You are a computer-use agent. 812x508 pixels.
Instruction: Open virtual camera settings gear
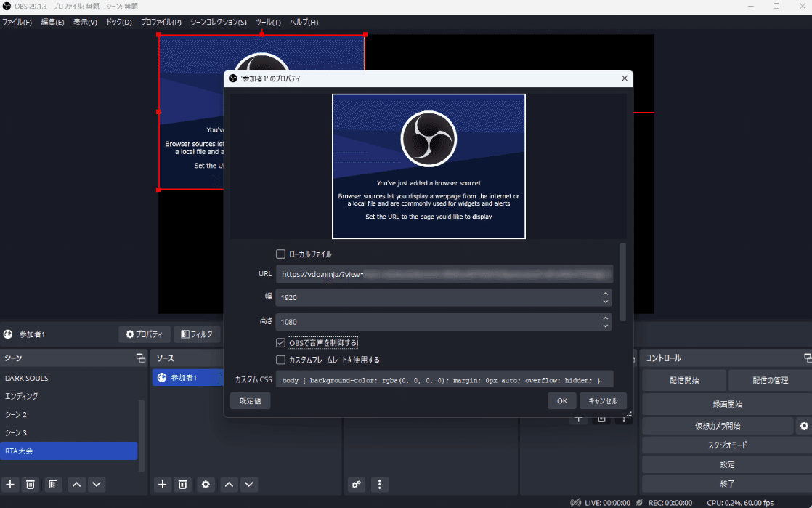tap(804, 426)
